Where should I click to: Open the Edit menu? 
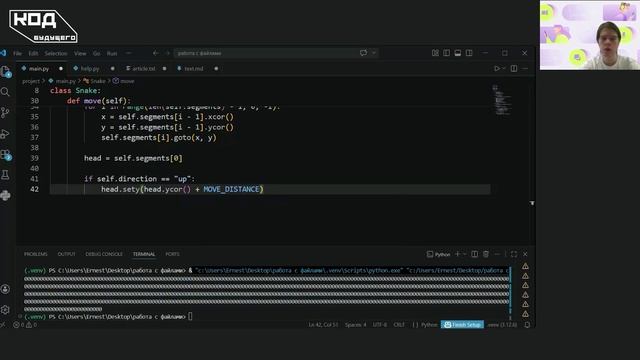33,53
